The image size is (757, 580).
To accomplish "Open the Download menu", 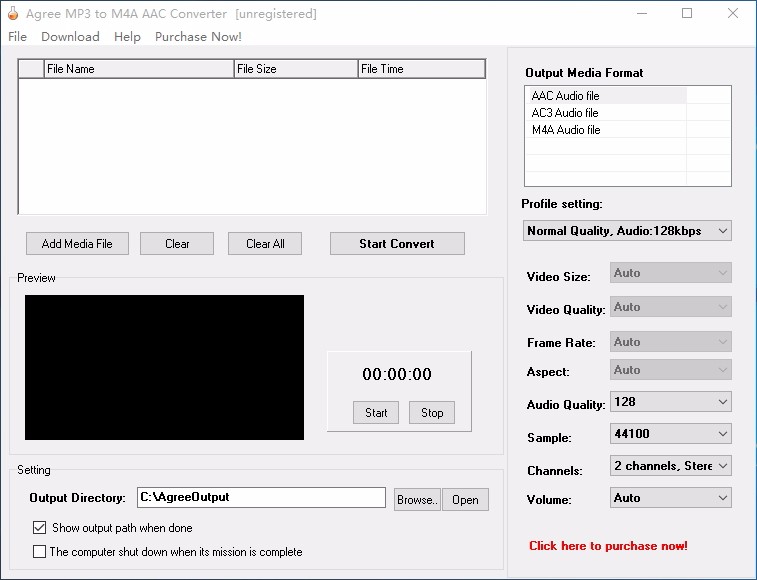I will pyautogui.click(x=70, y=37).
